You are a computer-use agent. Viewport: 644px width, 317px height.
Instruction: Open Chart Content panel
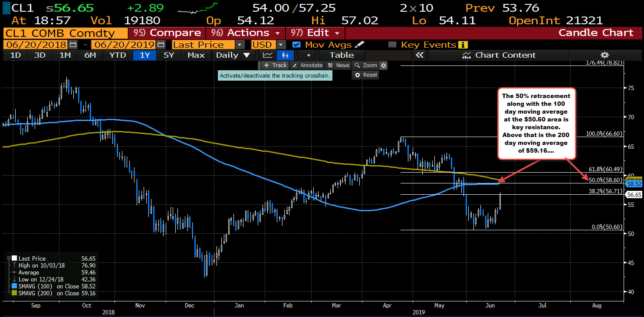click(499, 55)
